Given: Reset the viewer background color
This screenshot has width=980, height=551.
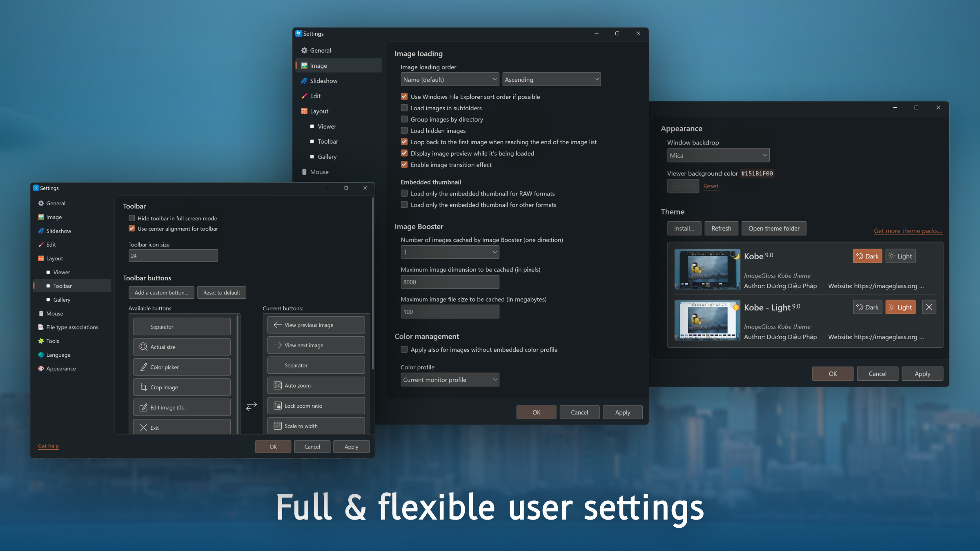Looking at the screenshot, I should [710, 186].
